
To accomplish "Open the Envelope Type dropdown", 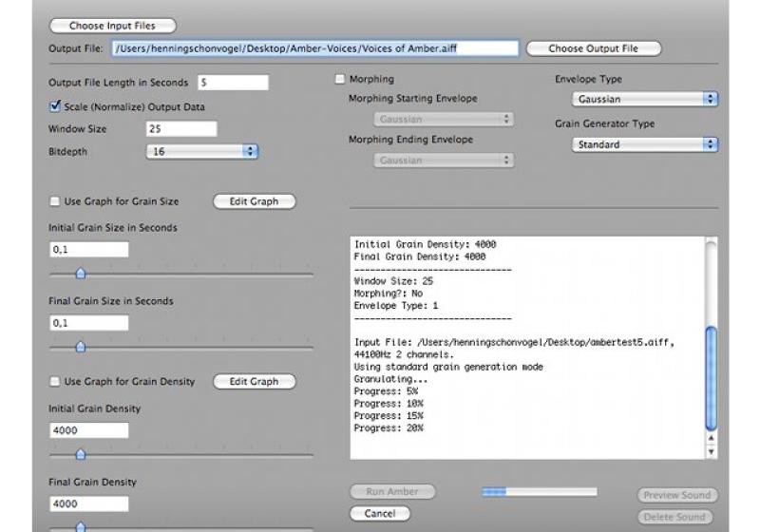I will pyautogui.click(x=645, y=99).
